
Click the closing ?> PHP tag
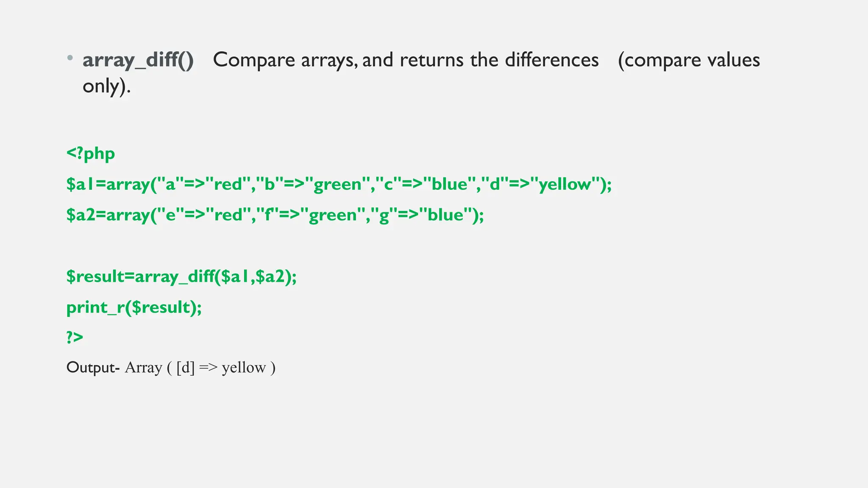(75, 338)
